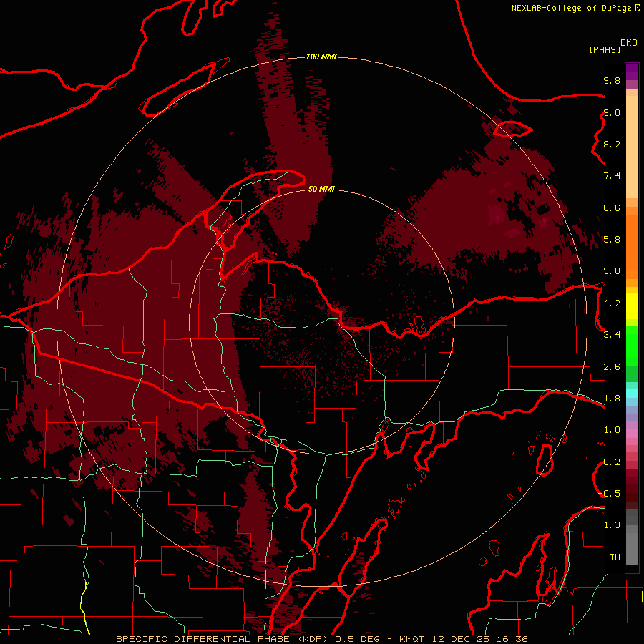This screenshot has width=644, height=644.
Task: Click the 1.0 value on the color scale
Action: 612,430
